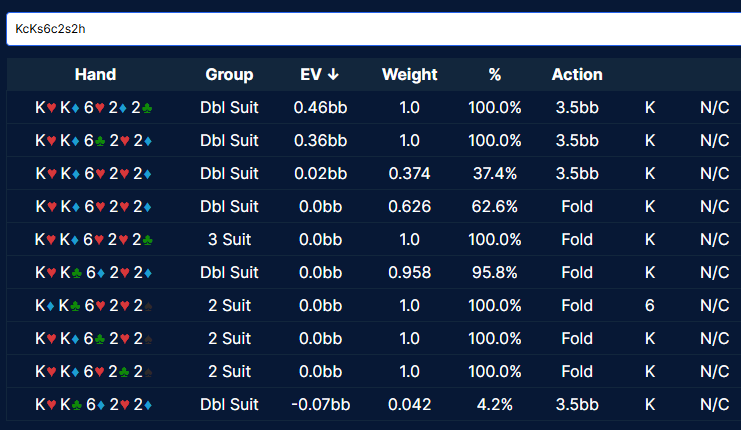Click the 6 value beside the Fold action
Viewport: 741px width, 430px height.
tap(650, 306)
